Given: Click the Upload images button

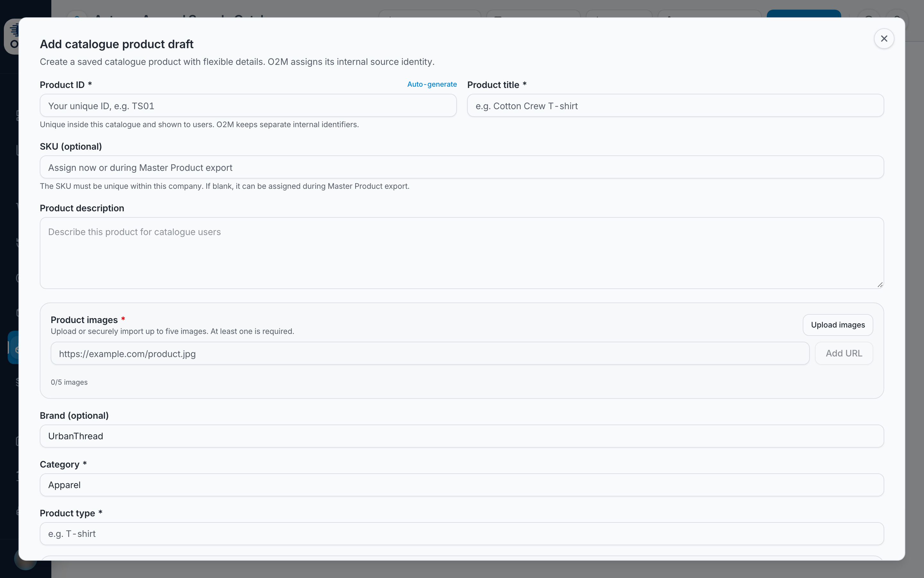Looking at the screenshot, I should click(838, 325).
